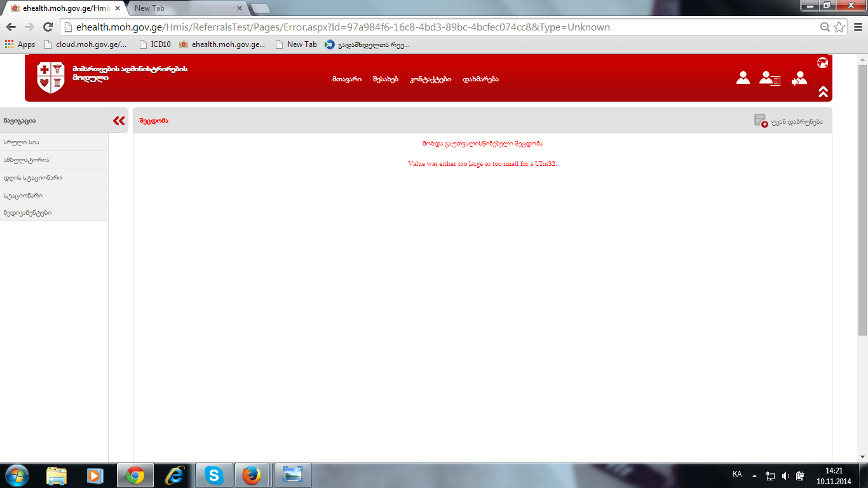Click the globe icon in the red header
The height and width of the screenshot is (488, 868).
click(822, 62)
